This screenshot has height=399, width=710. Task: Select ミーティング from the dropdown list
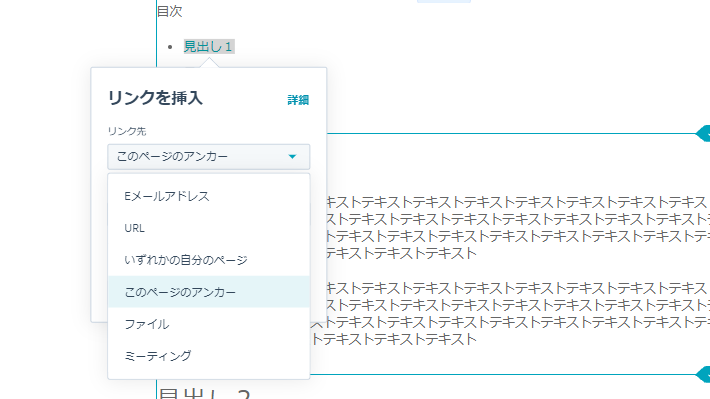coord(208,356)
